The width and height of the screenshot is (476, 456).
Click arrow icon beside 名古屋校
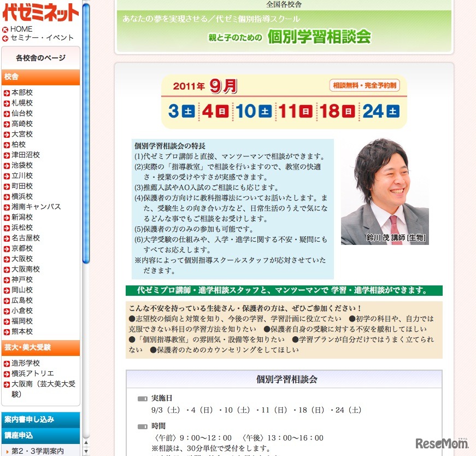7,238
